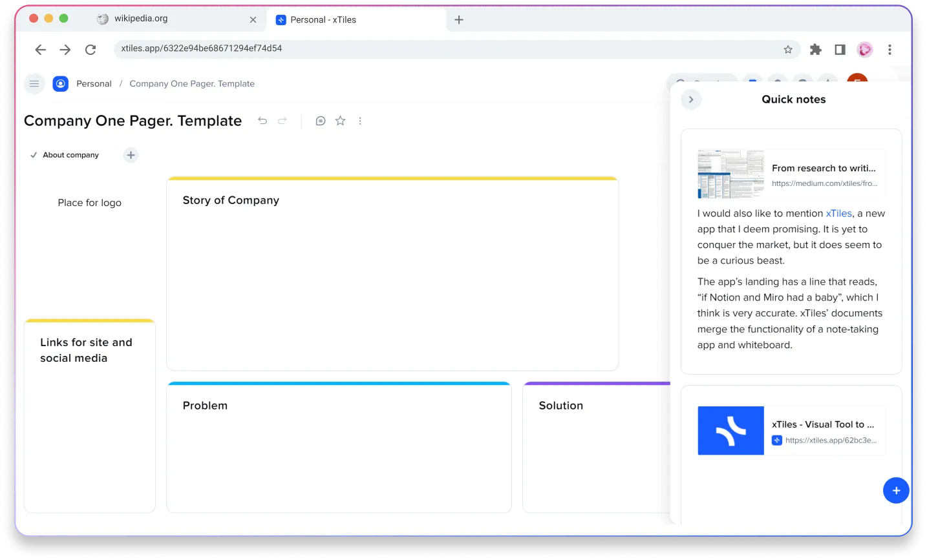Viewport: 927px width, 560px height.
Task: Switch to the wikipedia.org browser tab
Action: pyautogui.click(x=175, y=19)
